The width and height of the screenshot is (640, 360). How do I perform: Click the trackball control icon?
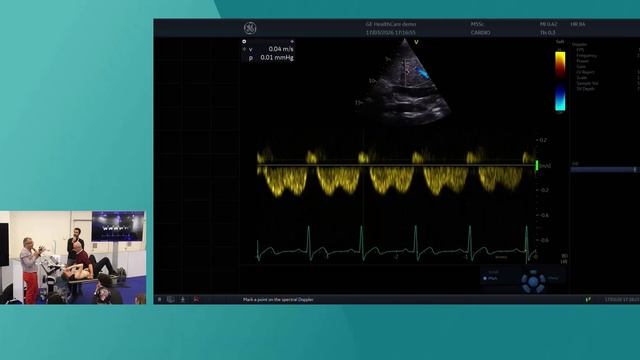click(533, 281)
